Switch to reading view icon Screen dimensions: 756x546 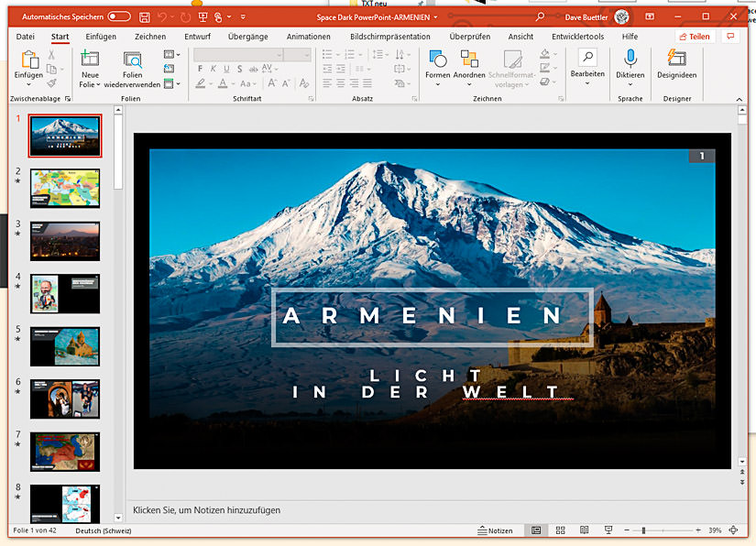(x=585, y=530)
